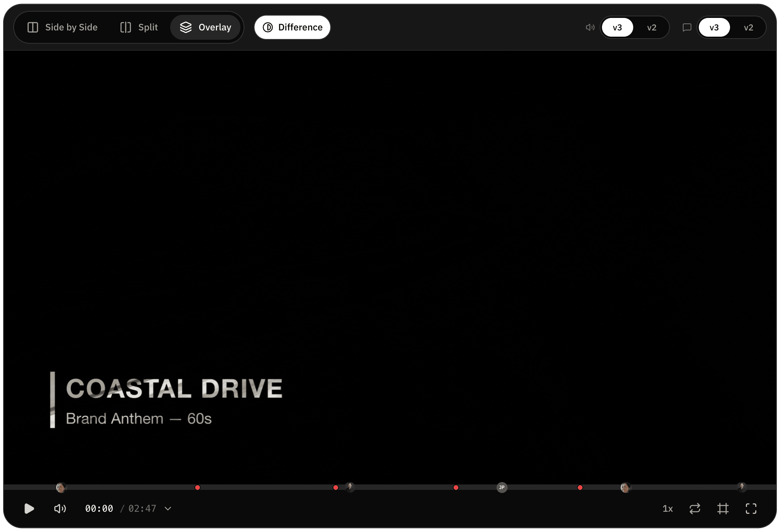Click the video preview showing Coastal Drive
The image size is (780, 532).
click(x=390, y=267)
